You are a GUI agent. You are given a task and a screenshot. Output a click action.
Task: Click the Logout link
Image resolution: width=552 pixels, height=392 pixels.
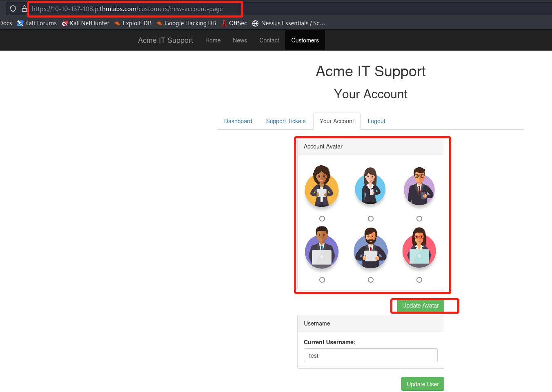coord(376,121)
